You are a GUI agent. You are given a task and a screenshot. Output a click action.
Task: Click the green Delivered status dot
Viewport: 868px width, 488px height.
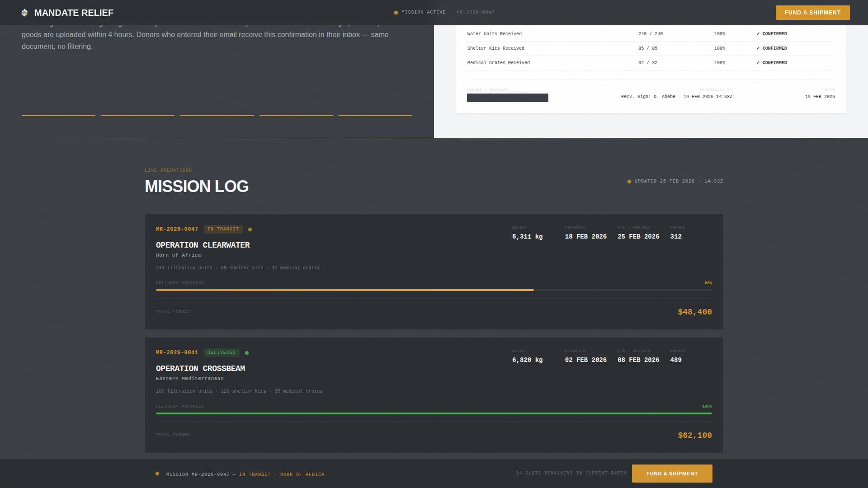point(247,353)
